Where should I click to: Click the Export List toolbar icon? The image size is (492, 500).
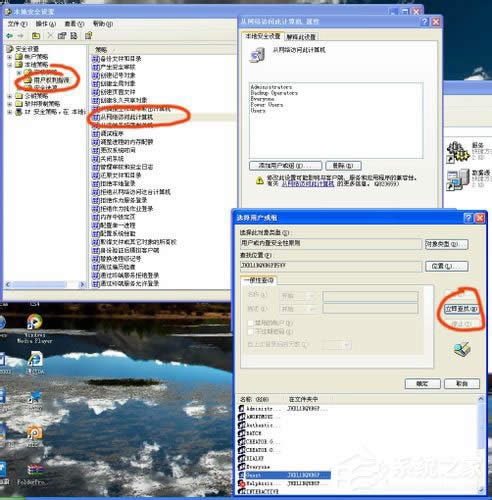(x=74, y=36)
